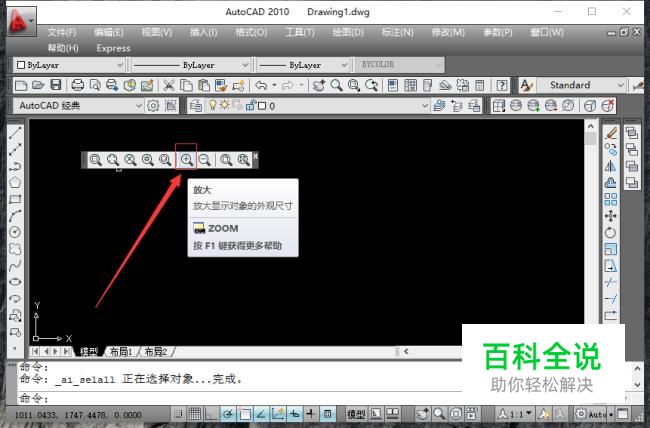Toggle Object Snap in status bar
Screen dimensions: 650x428
[x=245, y=413]
